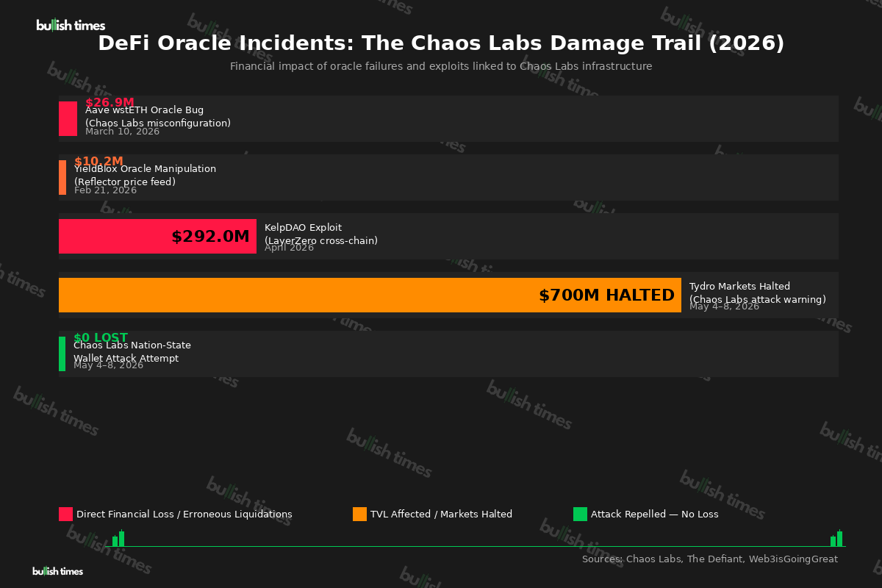This screenshot has height=588, width=882.
Task: Click the orange YieldBlox bar
Action: (x=62, y=177)
